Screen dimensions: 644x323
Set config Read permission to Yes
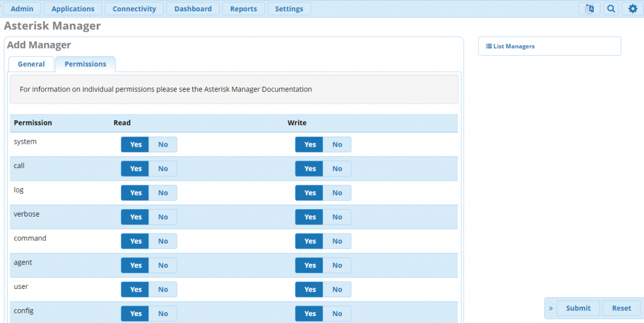click(135, 314)
